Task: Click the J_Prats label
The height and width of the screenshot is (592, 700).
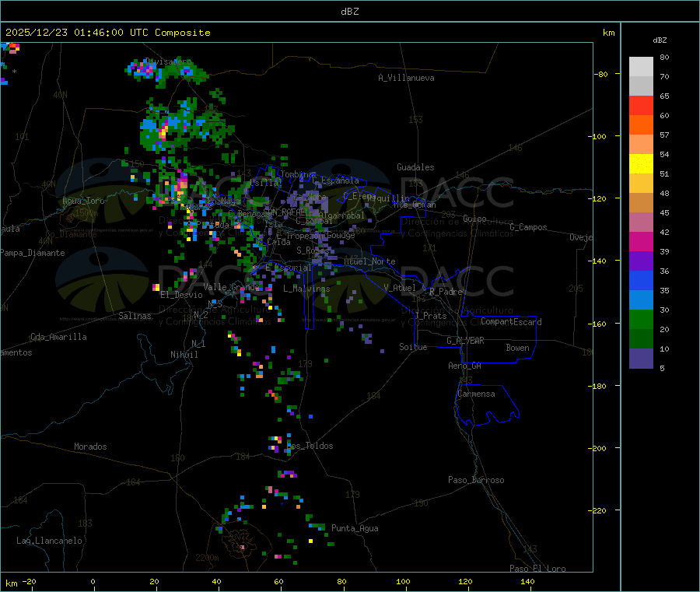Action: point(431,316)
